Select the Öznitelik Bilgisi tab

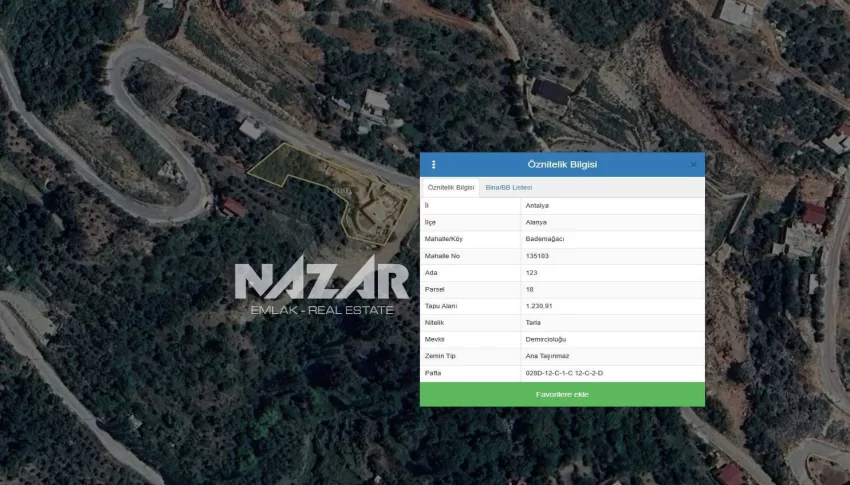(451, 188)
